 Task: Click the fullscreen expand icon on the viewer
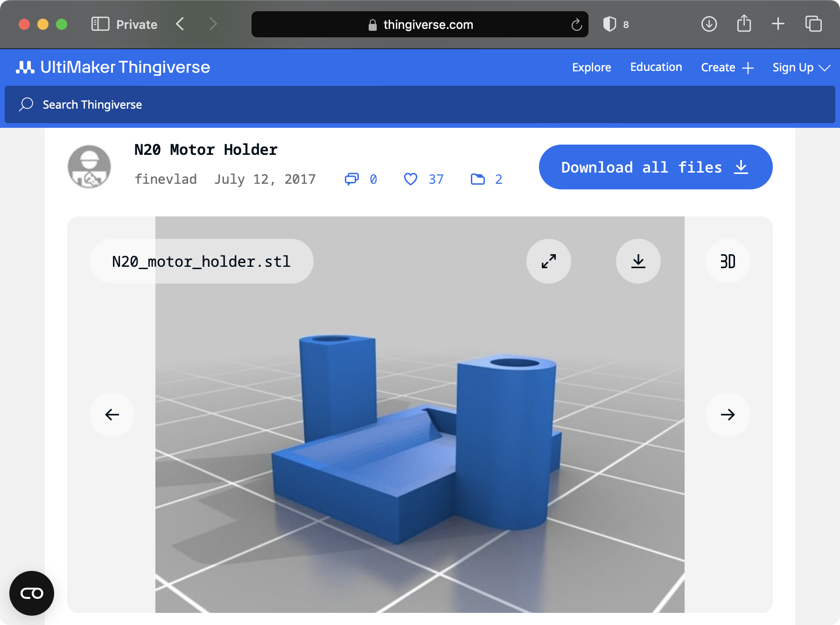pyautogui.click(x=548, y=261)
